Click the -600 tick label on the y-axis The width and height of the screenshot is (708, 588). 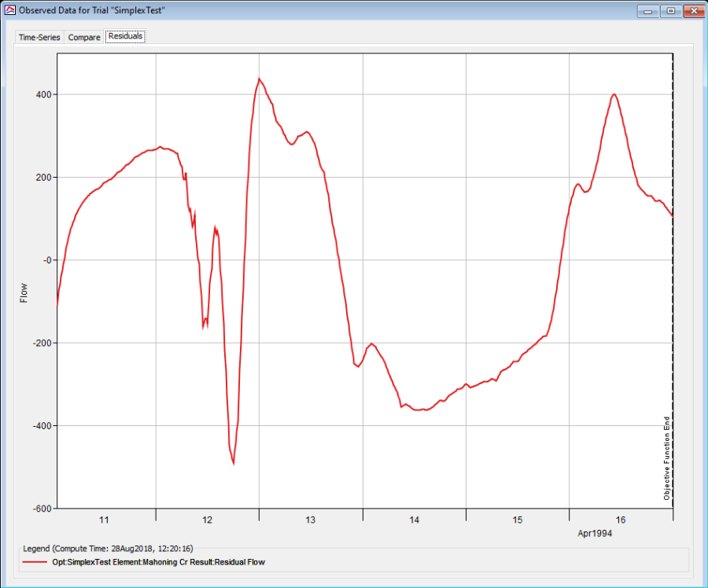pos(42,509)
